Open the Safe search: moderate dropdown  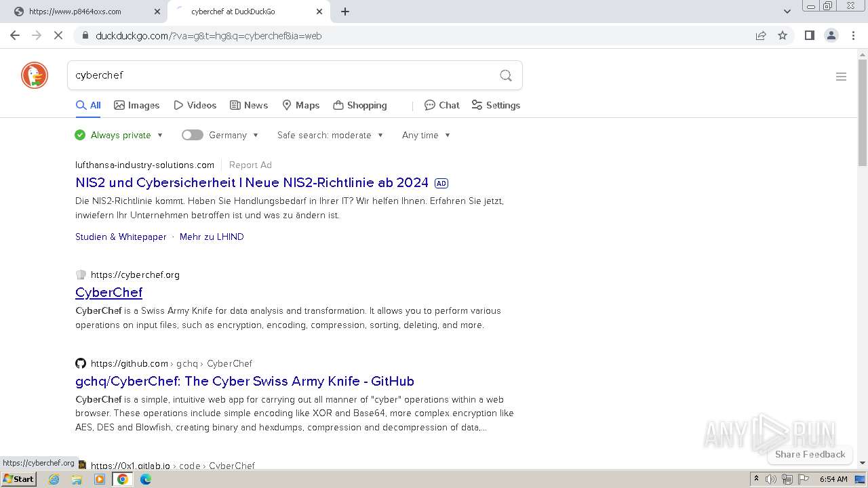click(x=330, y=135)
